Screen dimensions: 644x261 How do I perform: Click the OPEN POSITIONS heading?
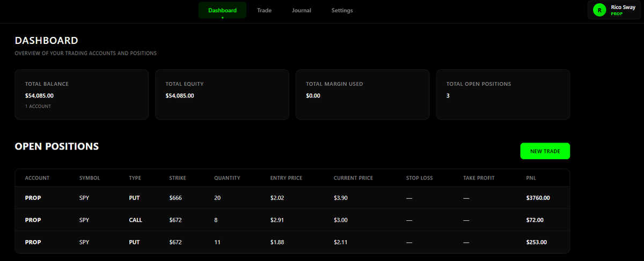click(x=57, y=146)
